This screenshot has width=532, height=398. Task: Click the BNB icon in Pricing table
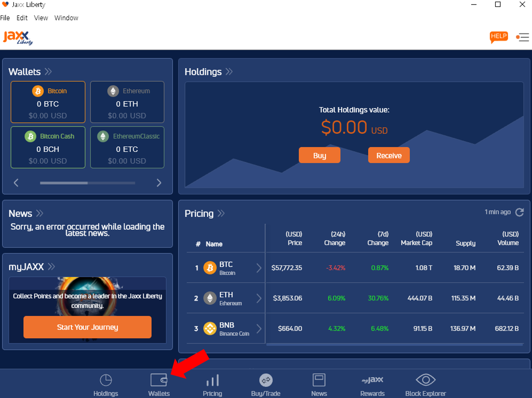210,329
